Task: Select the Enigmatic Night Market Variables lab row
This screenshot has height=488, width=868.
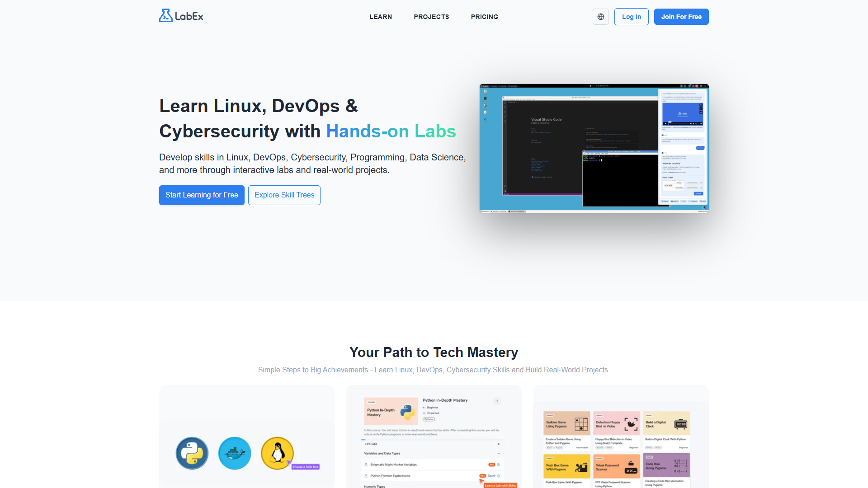Action: coord(433,465)
